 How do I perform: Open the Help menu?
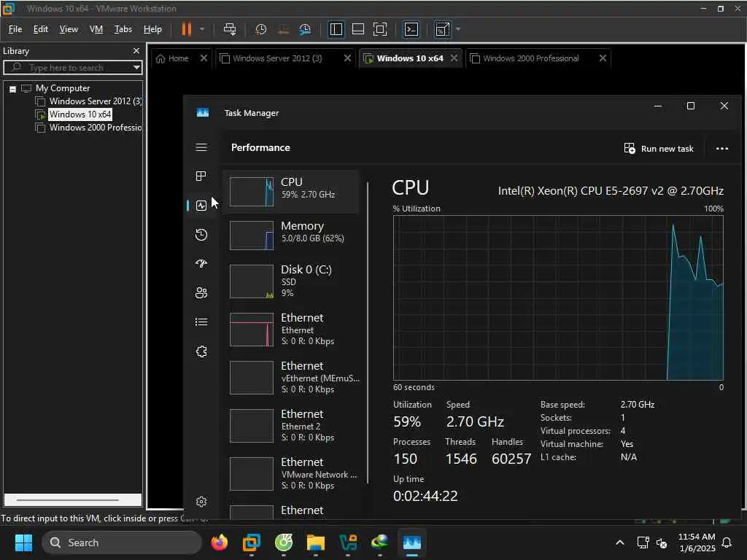click(x=152, y=29)
